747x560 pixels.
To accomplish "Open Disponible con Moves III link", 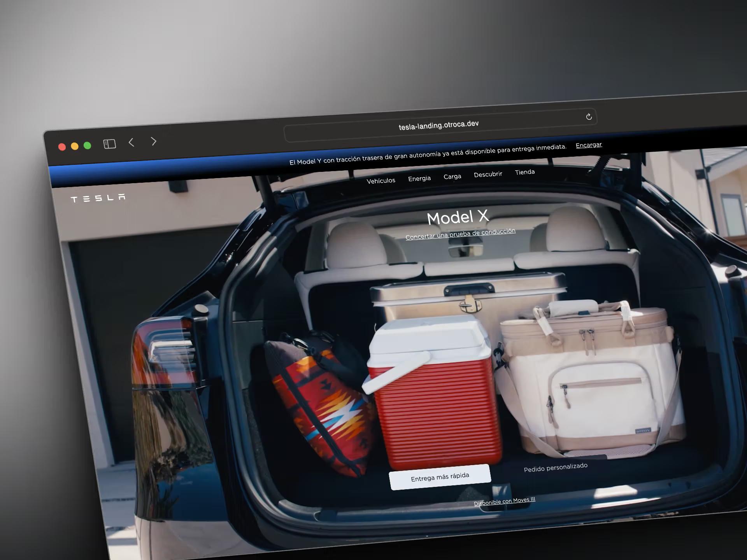I will point(505,501).
